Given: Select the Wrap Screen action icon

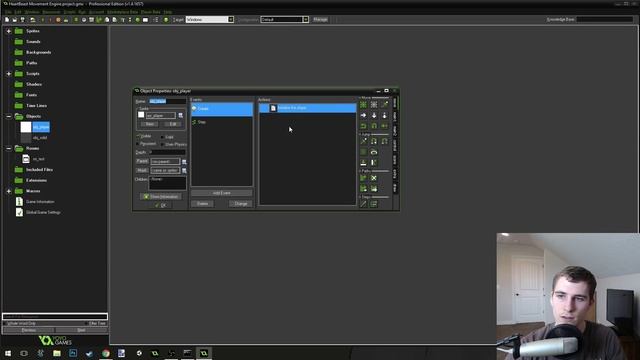Looking at the screenshot, I should tap(374, 152).
